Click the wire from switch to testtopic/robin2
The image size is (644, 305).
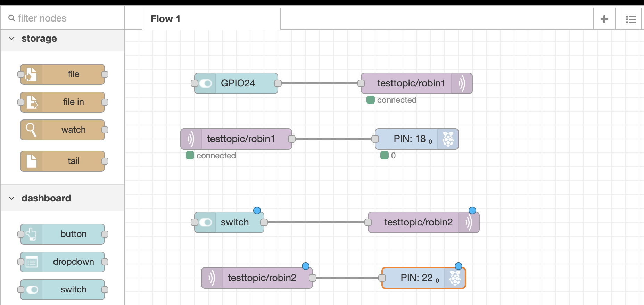316,222
